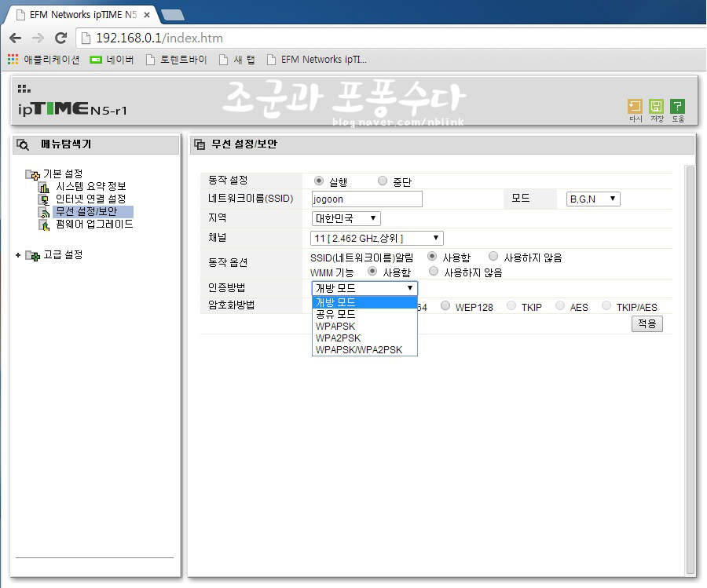This screenshot has height=588, width=707.
Task: Click the 네이버 bookmark in bookmarks bar
Action: pos(112,60)
